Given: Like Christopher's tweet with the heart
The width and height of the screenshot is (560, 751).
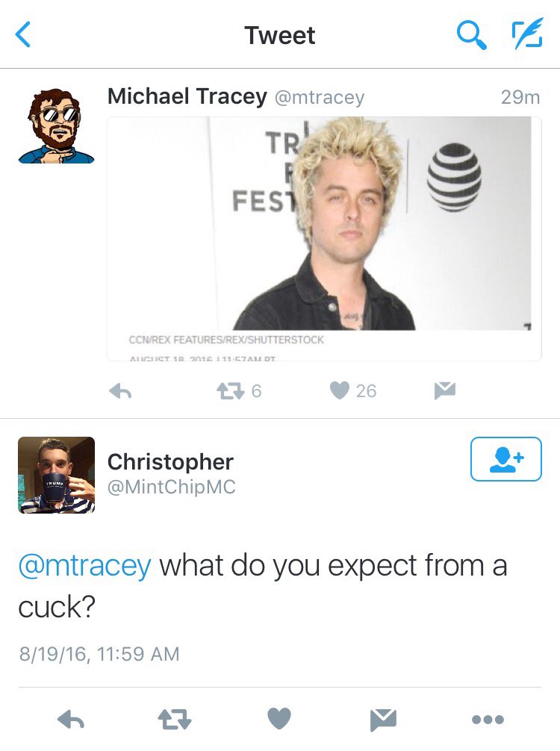Looking at the screenshot, I should 279,718.
